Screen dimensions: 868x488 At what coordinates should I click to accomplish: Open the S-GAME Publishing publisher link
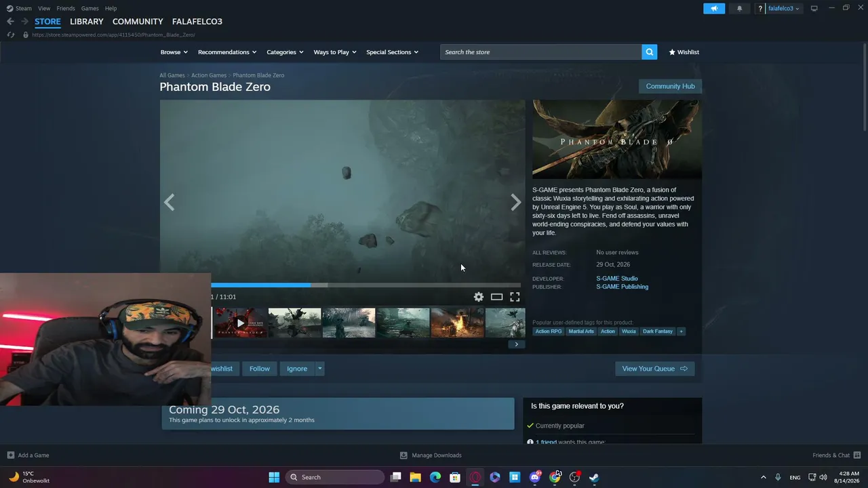(622, 287)
